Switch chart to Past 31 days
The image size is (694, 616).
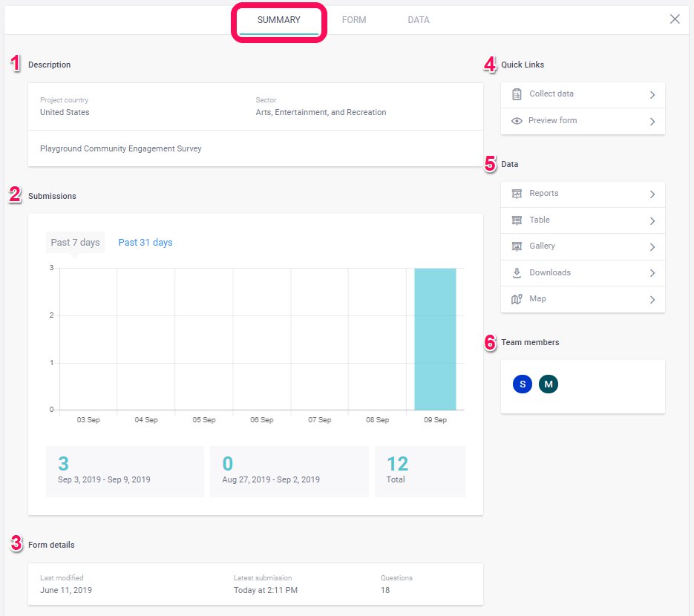tap(145, 243)
